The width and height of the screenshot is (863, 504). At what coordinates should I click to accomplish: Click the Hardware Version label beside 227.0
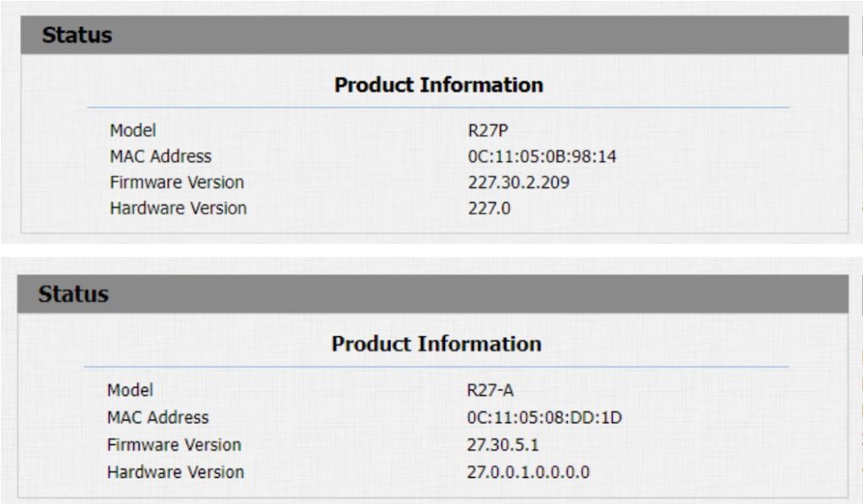click(x=178, y=208)
